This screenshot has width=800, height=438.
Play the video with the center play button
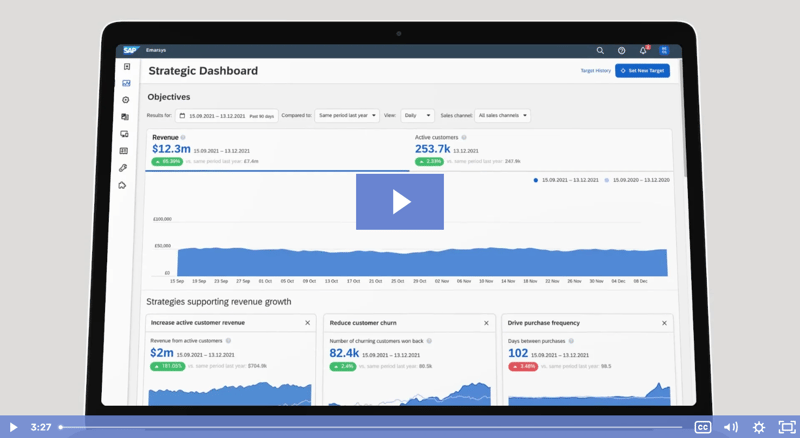click(x=399, y=202)
